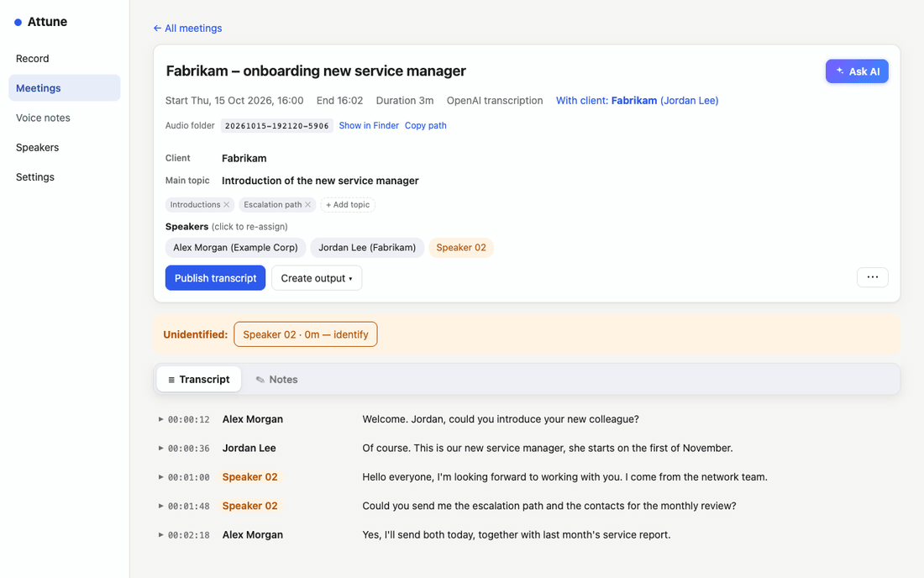Image resolution: width=924 pixels, height=578 pixels.
Task: Add a new topic tag
Action: 348,204
